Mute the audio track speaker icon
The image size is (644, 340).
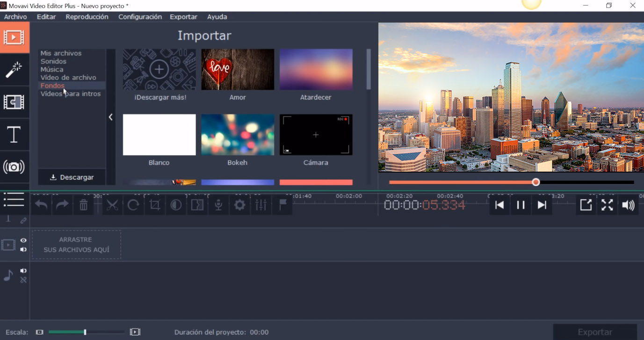(23, 270)
